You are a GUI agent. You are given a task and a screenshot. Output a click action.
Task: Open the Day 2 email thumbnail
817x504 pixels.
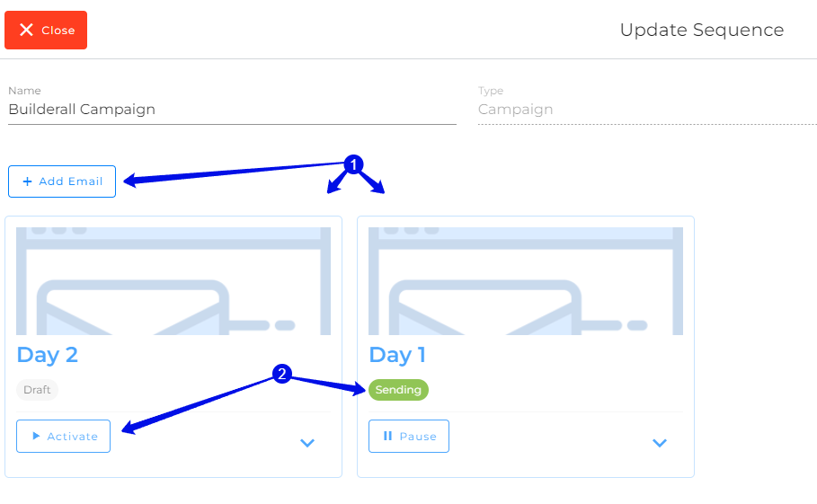coord(173,281)
